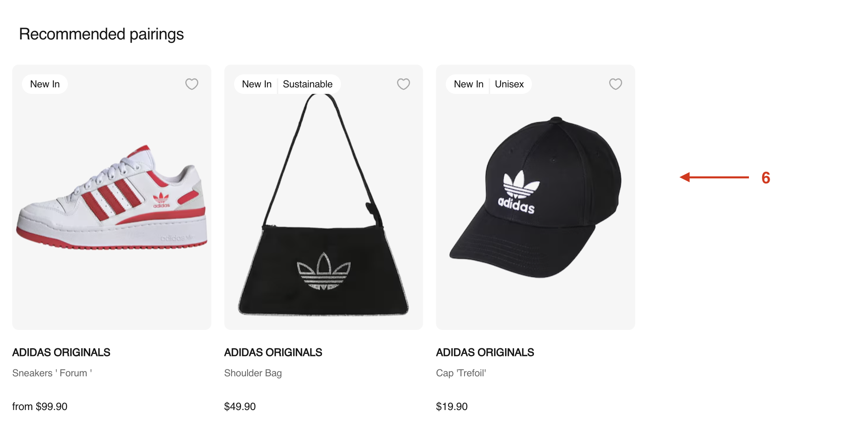Click the from $99.90 price
This screenshot has width=868, height=447.
(x=40, y=406)
